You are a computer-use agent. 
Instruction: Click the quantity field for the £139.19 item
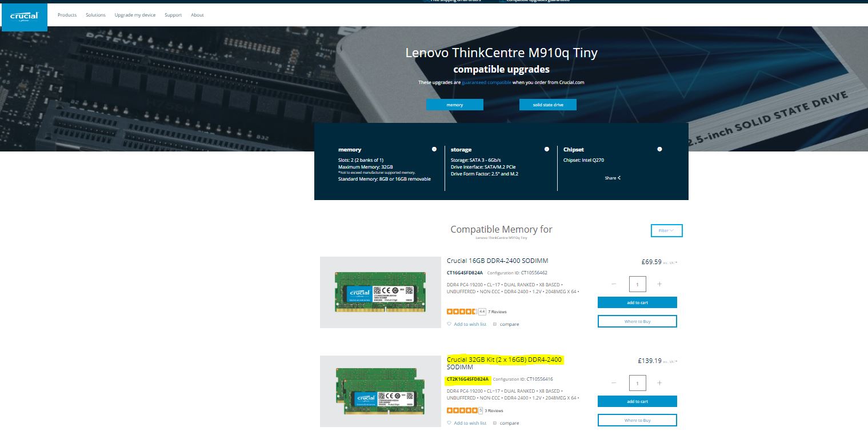click(637, 383)
